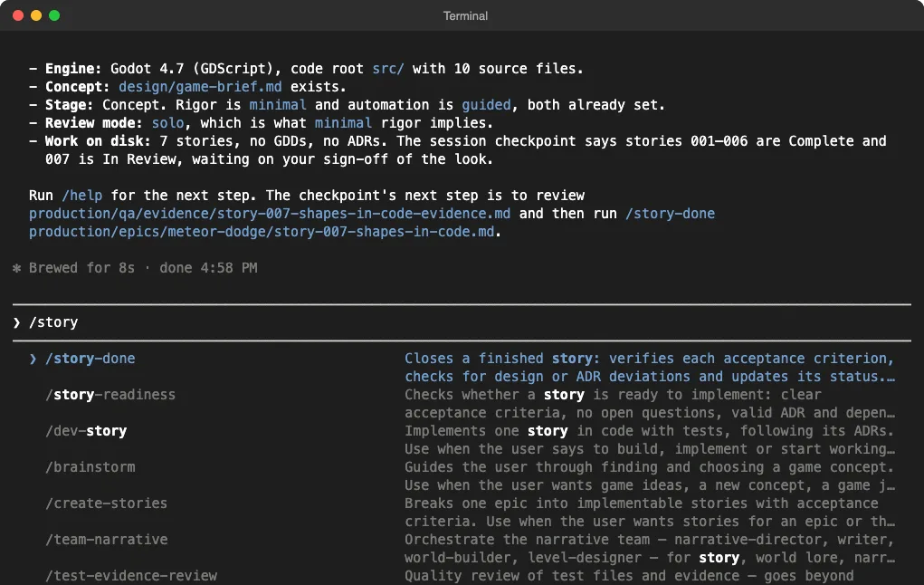Click the Concept: label

coord(77,87)
